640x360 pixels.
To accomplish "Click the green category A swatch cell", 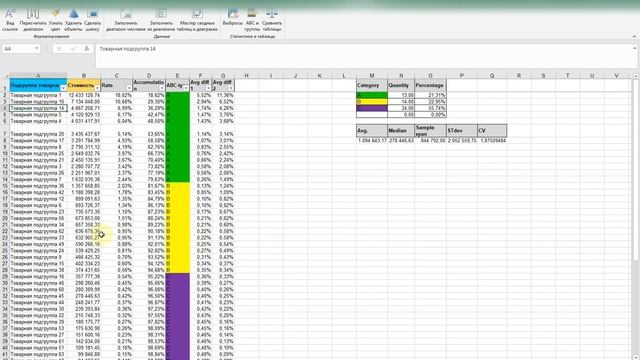I will point(372,95).
